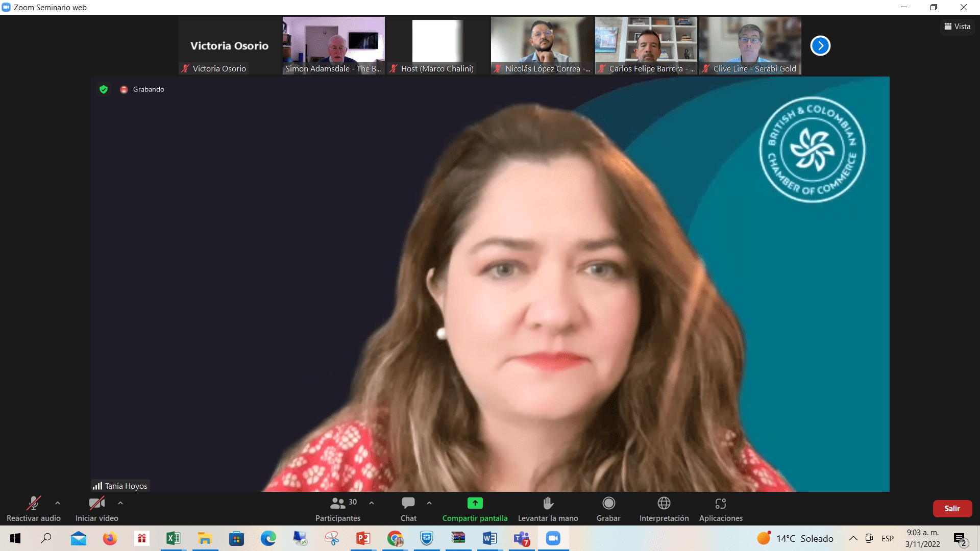Click the green encryption shield icon
The height and width of the screenshot is (551, 980).
point(104,89)
